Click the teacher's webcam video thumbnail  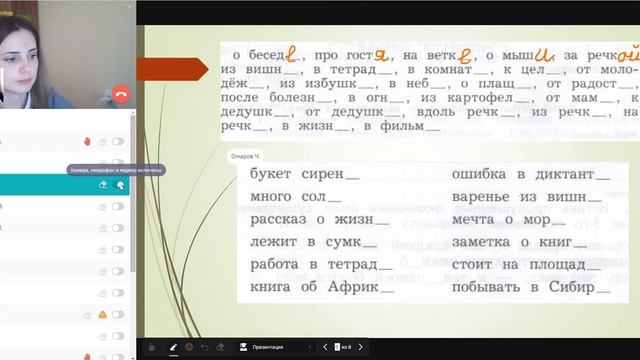click(67, 54)
